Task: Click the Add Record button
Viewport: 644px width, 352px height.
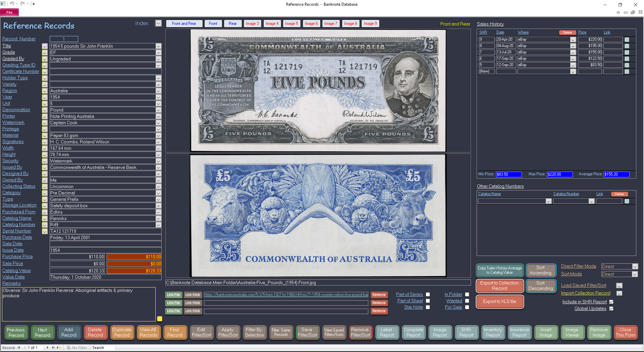Action: pyautogui.click(x=69, y=333)
